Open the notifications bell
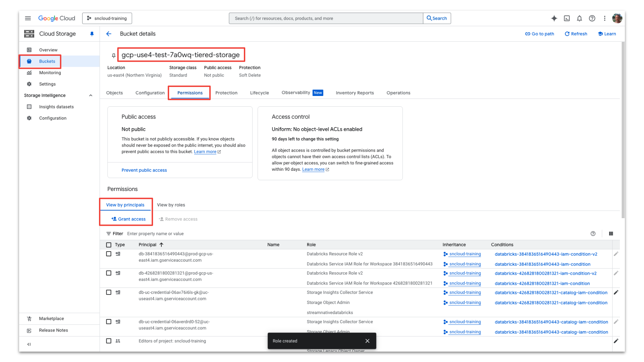This screenshot has height=362, width=644. pyautogui.click(x=579, y=18)
